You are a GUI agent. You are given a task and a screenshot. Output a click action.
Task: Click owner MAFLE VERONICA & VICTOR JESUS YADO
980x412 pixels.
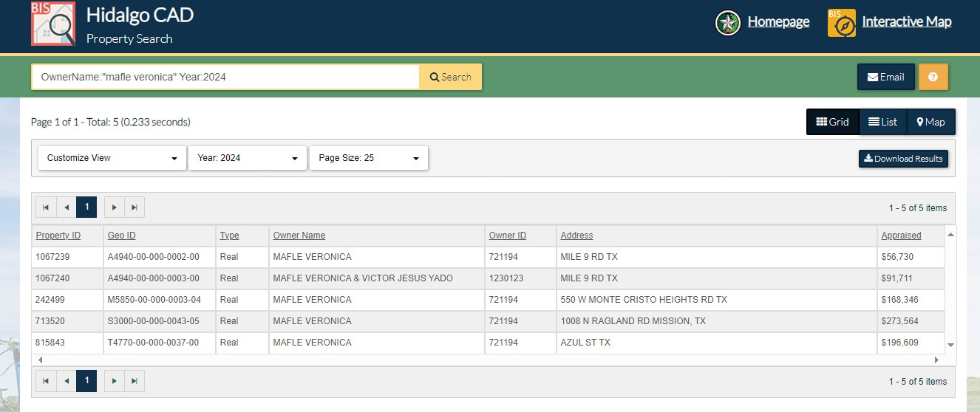point(363,278)
